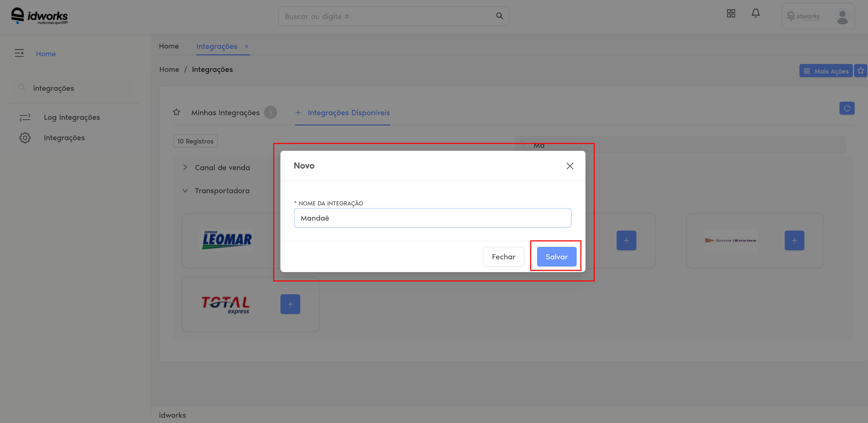Click the refresh icon button
Viewport: 868px width, 423px height.
point(847,108)
